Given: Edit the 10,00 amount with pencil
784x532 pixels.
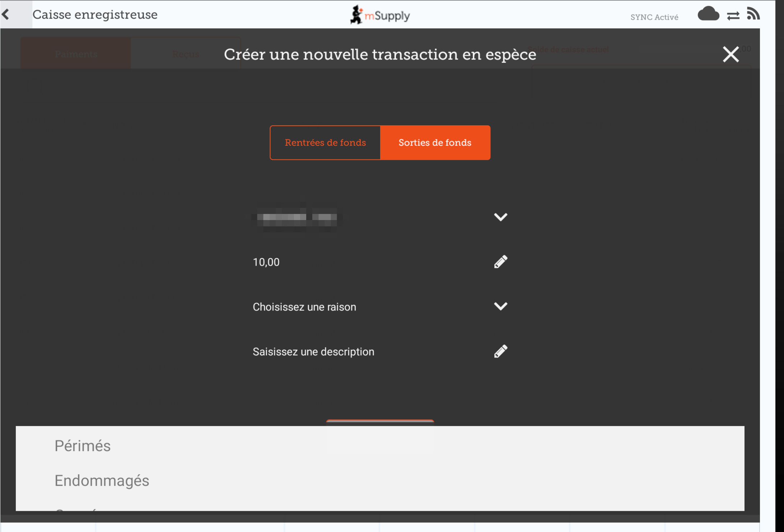Looking at the screenshot, I should point(500,262).
